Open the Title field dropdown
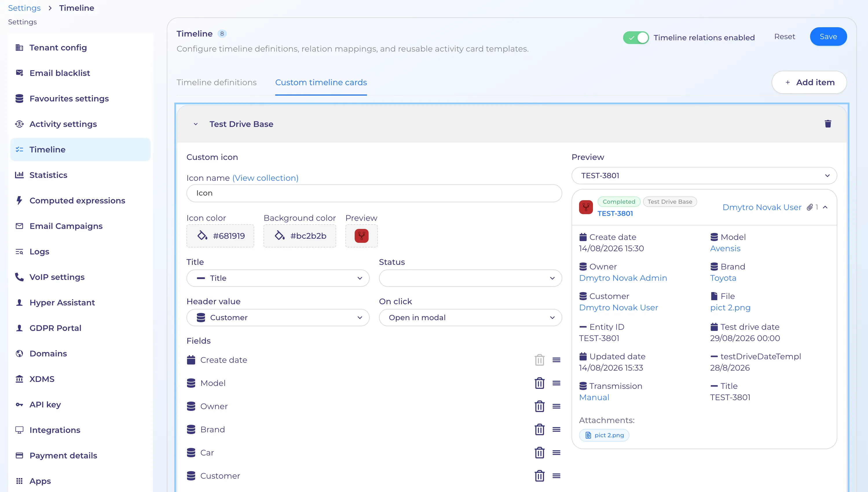868x492 pixels. [x=278, y=278]
